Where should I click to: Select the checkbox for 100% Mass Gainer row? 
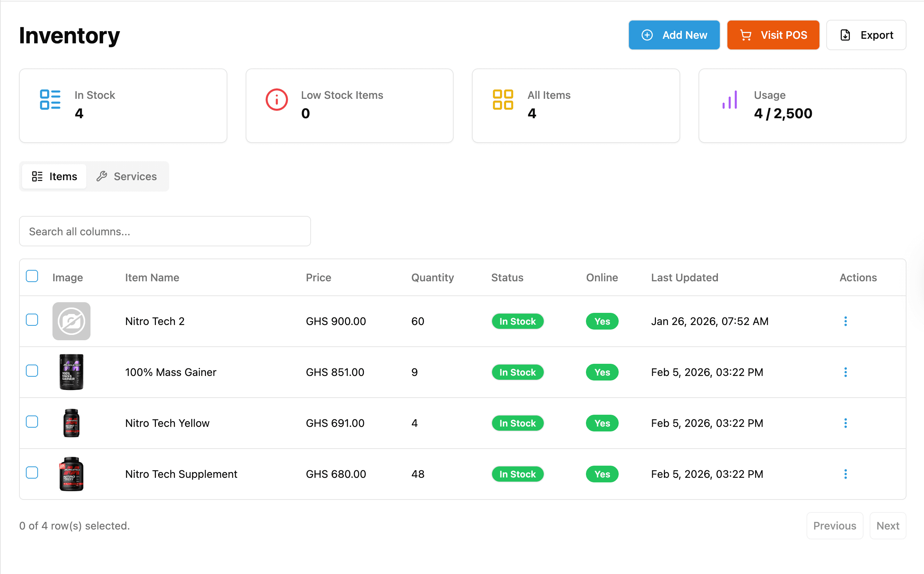pyautogui.click(x=32, y=371)
